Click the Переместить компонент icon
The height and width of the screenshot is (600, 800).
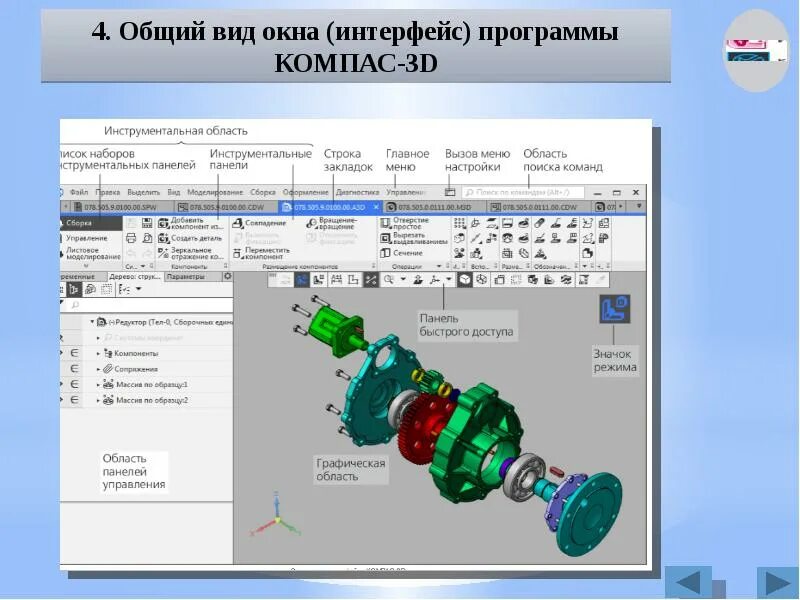237,253
